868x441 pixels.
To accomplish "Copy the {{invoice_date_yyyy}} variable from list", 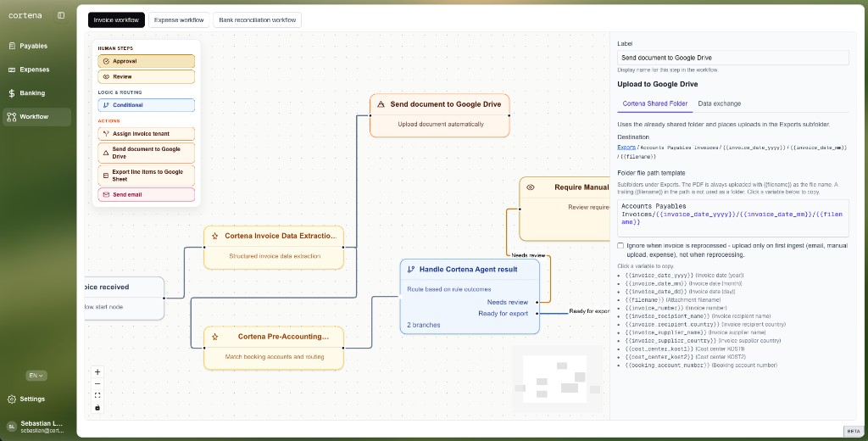I will (659, 275).
